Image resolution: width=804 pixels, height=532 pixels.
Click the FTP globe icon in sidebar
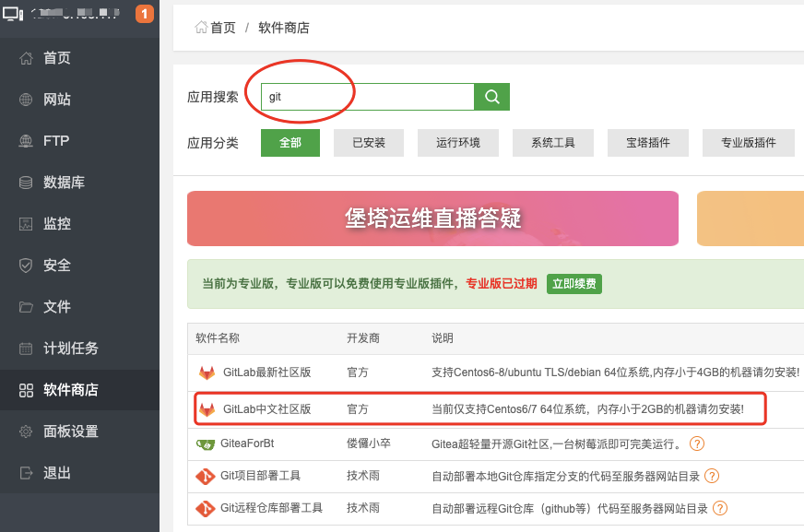pos(26,141)
